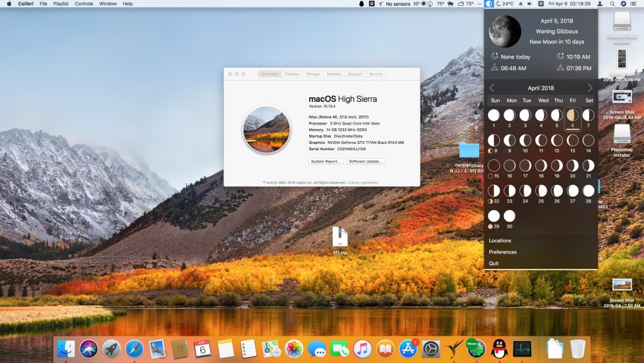Screen dimensions: 644x363
Task: Switch to Displays tab in About window
Action: (x=292, y=74)
